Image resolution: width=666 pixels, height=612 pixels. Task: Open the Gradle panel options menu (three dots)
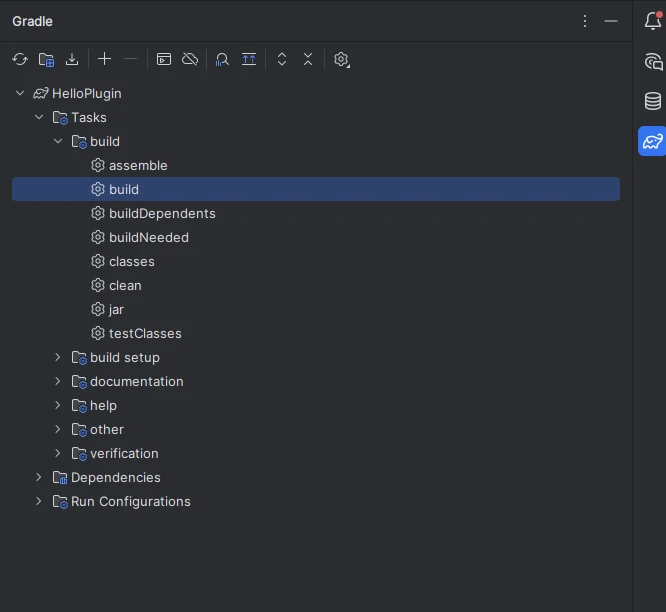tap(585, 21)
